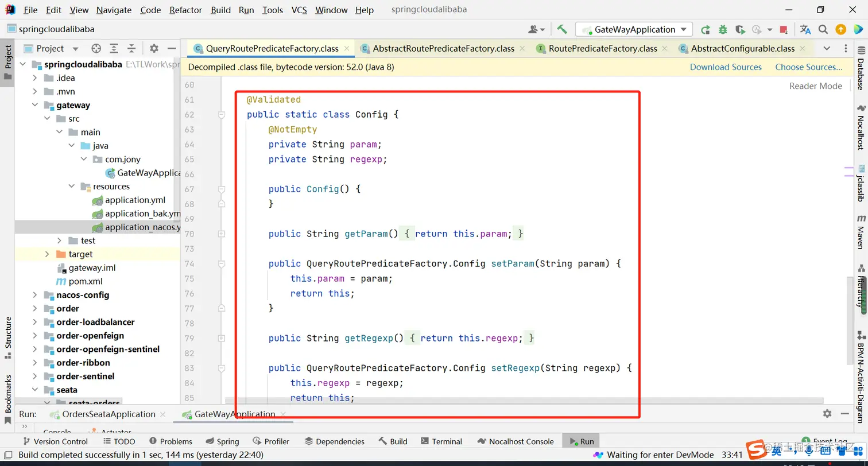Image resolution: width=868 pixels, height=466 pixels.
Task: Open the GateWayApplication run configuration dropdown
Action: click(x=634, y=29)
